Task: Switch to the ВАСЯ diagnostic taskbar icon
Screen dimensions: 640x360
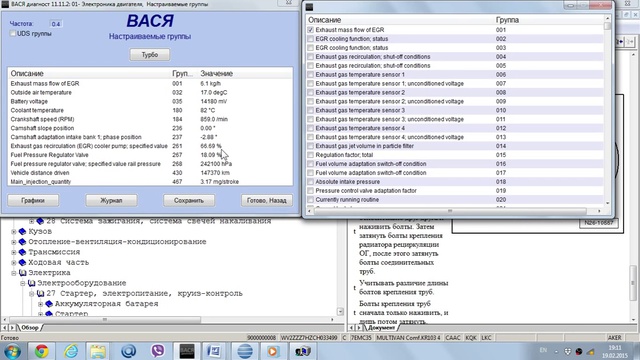Action: (x=187, y=351)
